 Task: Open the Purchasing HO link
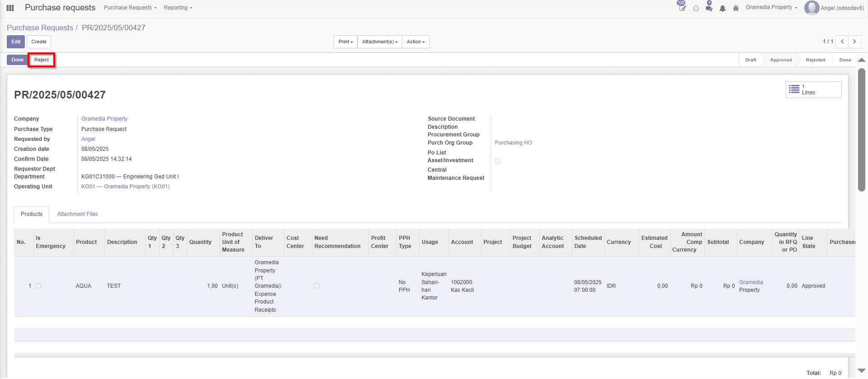(513, 143)
